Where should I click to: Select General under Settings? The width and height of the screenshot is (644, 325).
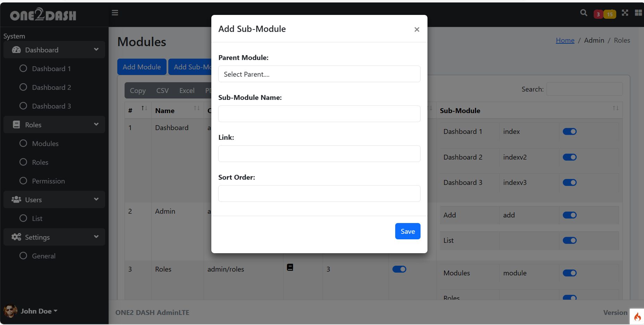pos(43,256)
